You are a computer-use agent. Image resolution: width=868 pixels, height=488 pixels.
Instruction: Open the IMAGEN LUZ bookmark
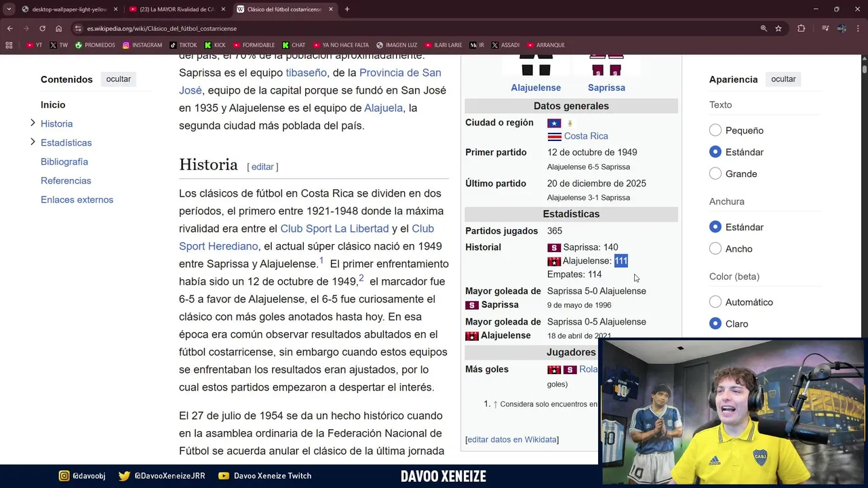[397, 45]
